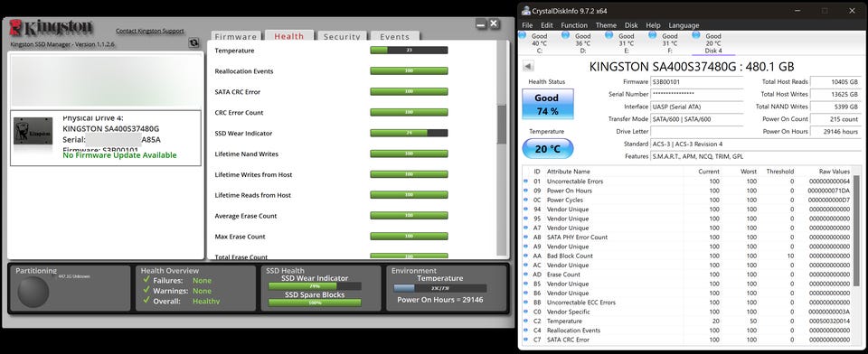Select drive D: status icon
The image size is (868, 354).
point(566,36)
